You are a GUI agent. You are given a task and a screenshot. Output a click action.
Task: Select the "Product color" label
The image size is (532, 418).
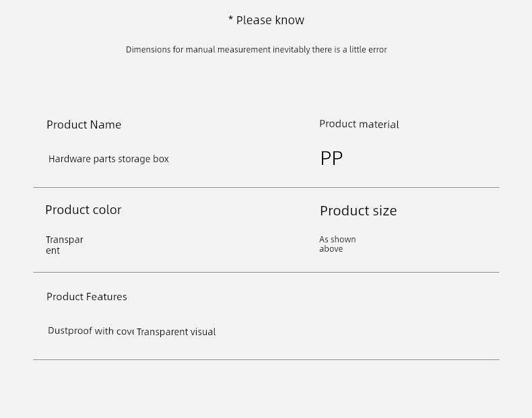pos(83,209)
